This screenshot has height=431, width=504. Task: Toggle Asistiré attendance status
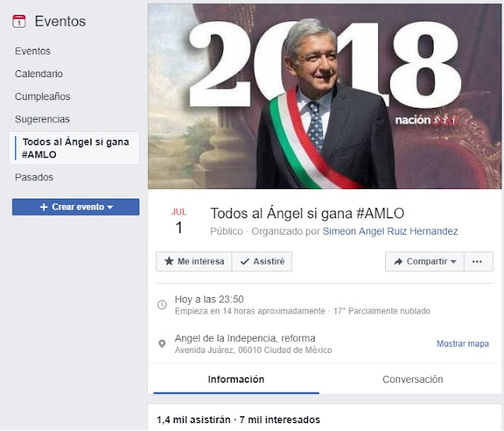coord(262,262)
